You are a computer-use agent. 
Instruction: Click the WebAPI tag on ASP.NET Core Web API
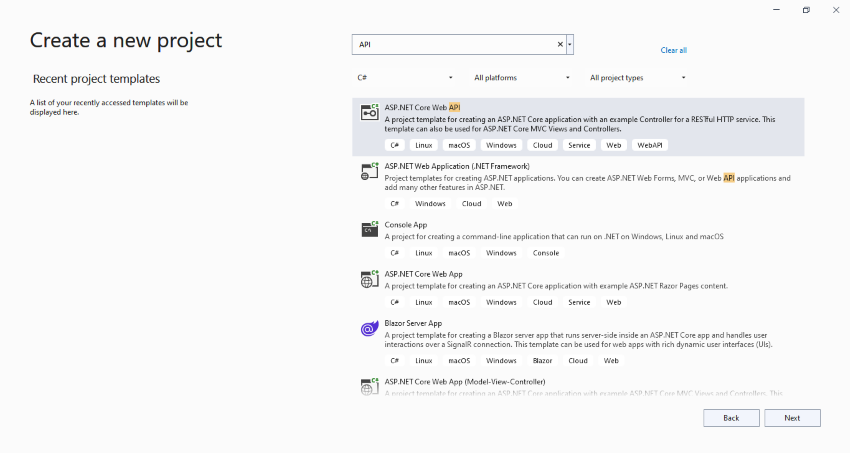[650, 145]
